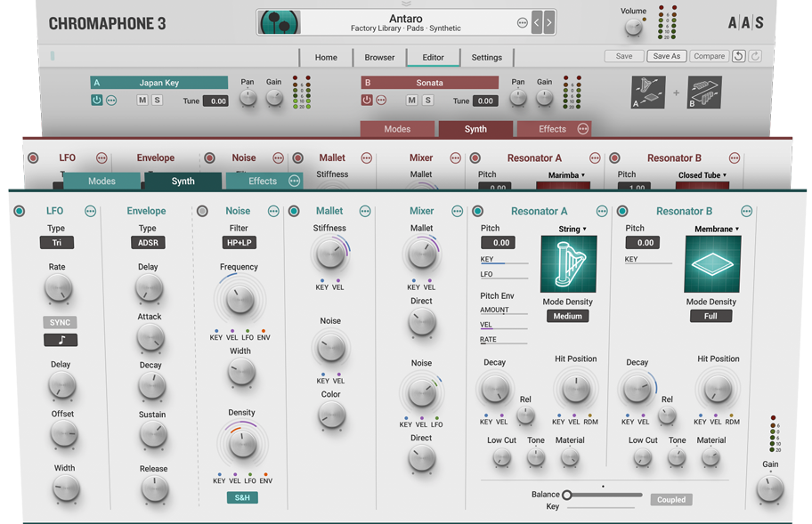Click the Resonator A string harp icon
This screenshot has width=812, height=524.
pos(568,265)
